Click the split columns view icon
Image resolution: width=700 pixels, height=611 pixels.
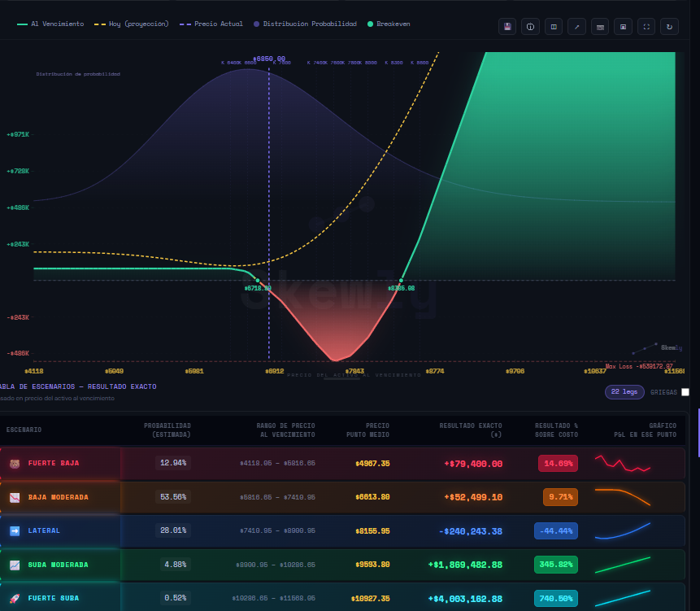554,27
